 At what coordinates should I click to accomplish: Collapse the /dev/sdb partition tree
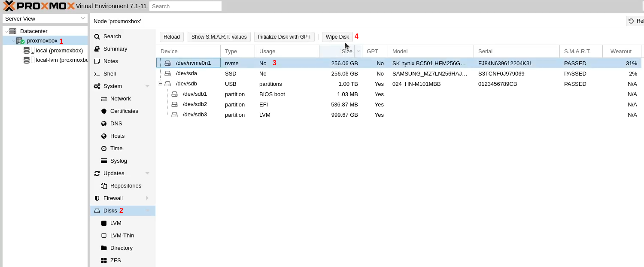point(161,84)
